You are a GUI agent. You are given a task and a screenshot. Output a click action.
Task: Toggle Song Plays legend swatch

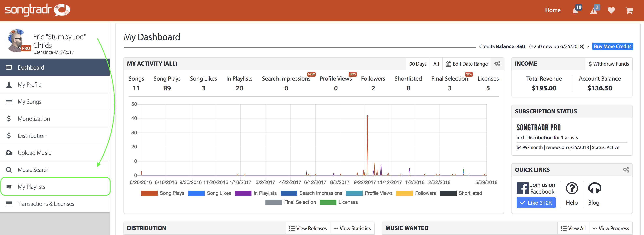point(149,193)
